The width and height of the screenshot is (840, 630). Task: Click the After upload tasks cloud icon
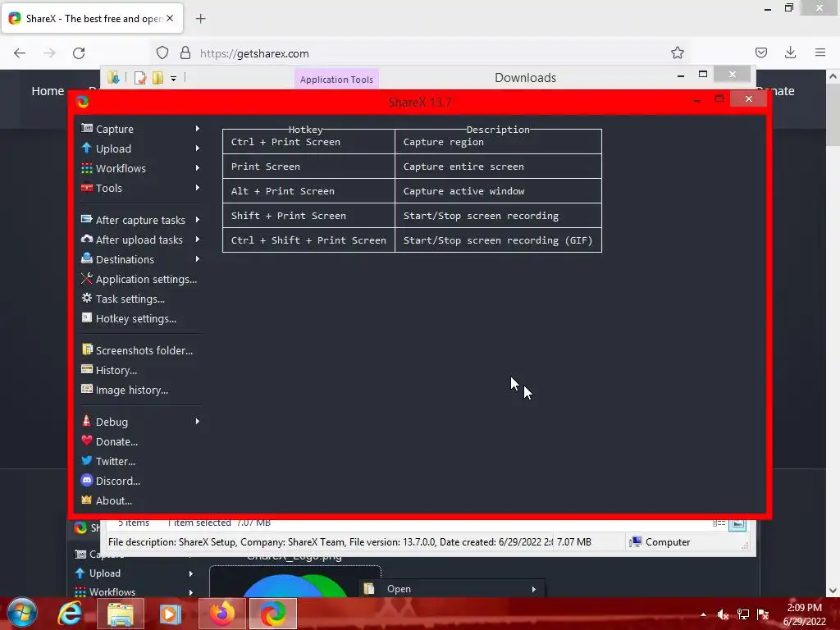click(x=87, y=239)
